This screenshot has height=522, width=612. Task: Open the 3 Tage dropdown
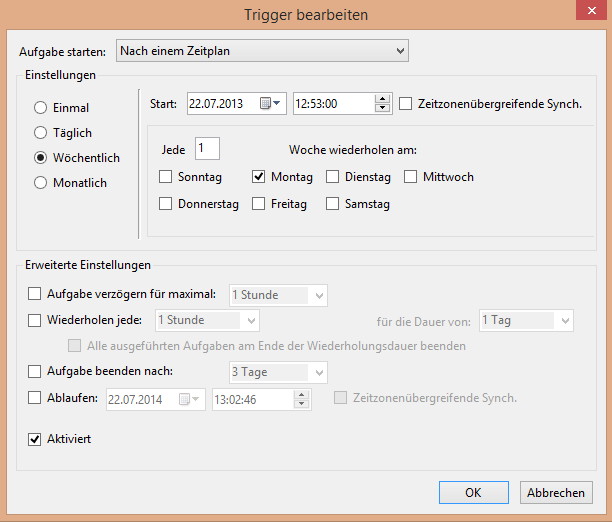point(278,372)
